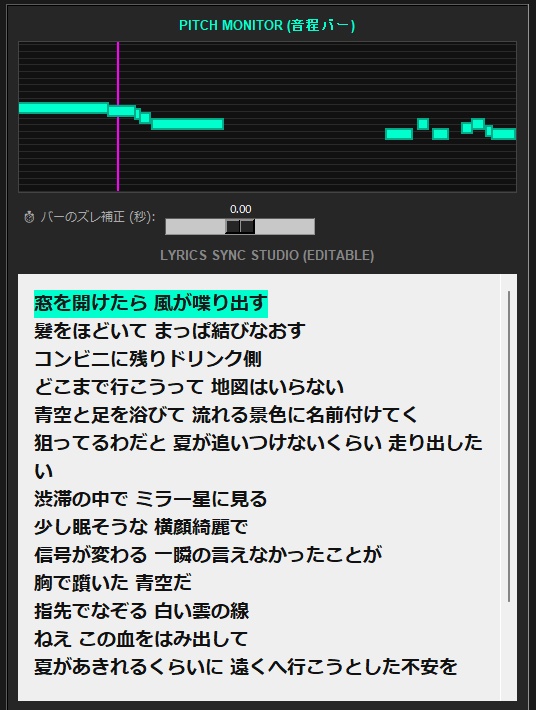536x710 pixels.
Task: Click the LYRICS SYNC STUDIO (EDITABLE) heading
Action: 267,255
